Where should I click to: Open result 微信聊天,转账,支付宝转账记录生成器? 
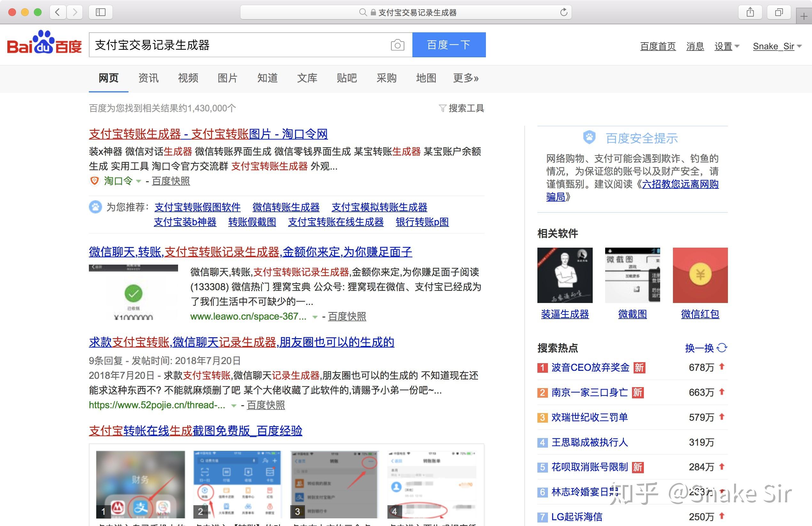(250, 252)
